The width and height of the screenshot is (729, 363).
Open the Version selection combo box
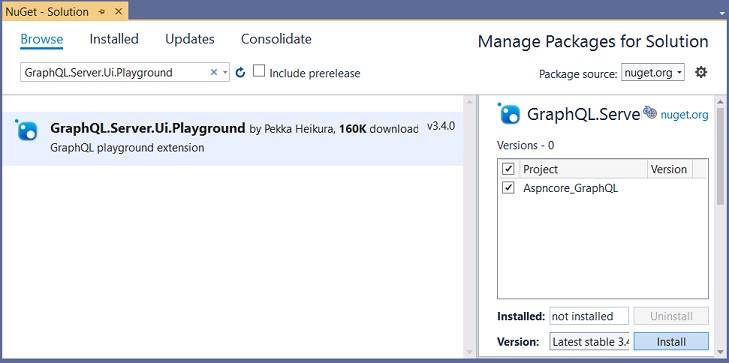[589, 342]
